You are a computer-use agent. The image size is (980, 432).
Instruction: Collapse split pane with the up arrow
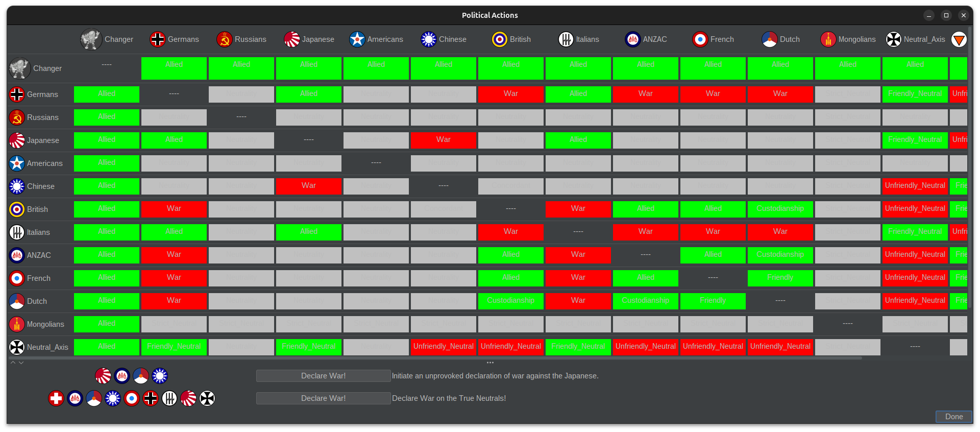(x=13, y=363)
